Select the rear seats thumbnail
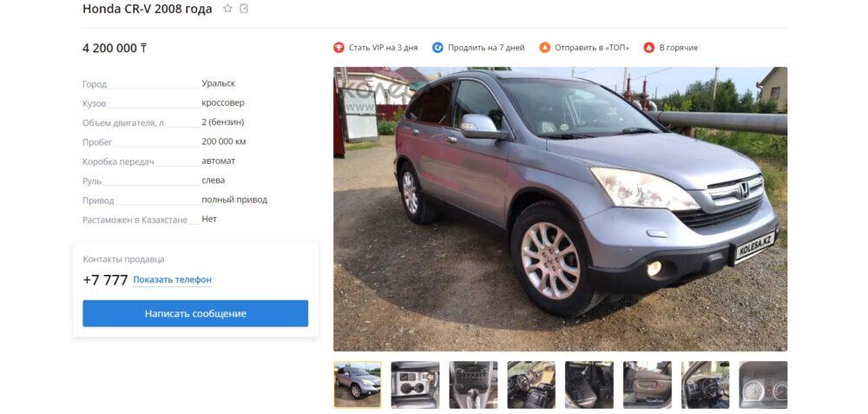Screen dimensions: 868x414 point(589,385)
